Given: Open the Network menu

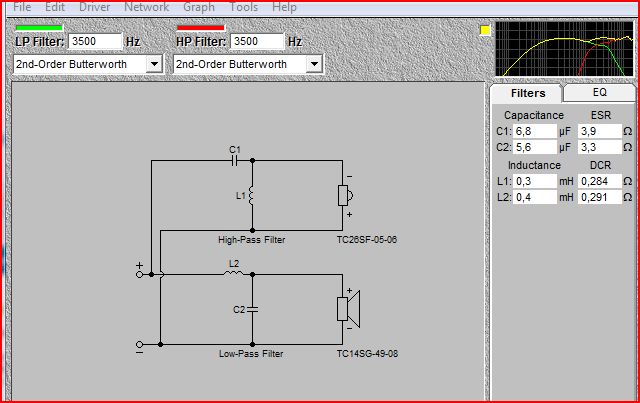Looking at the screenshot, I should click(147, 7).
